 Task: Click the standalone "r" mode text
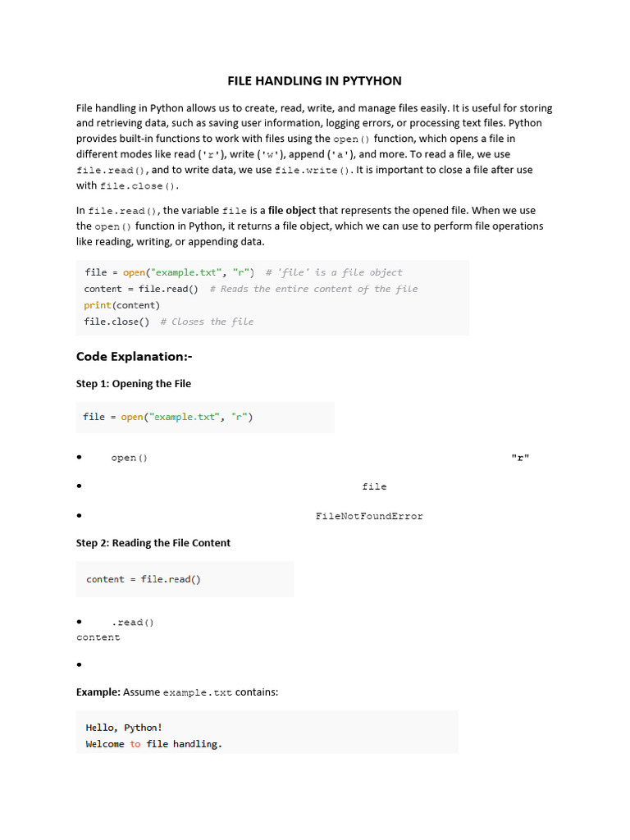pyautogui.click(x=520, y=458)
